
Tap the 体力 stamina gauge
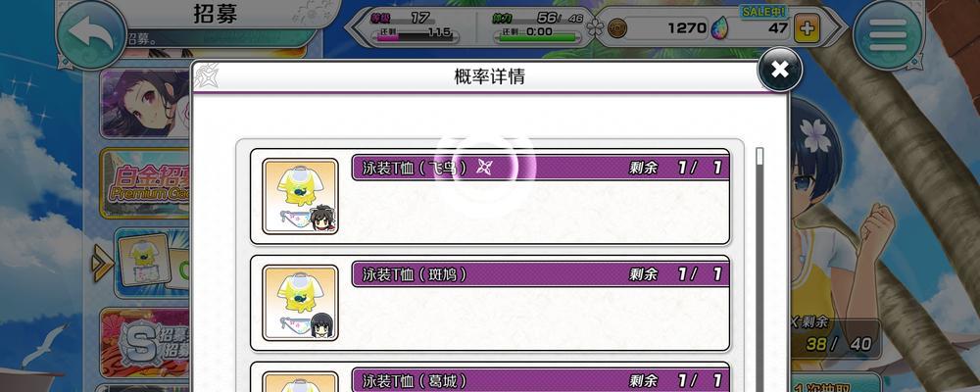pyautogui.click(x=539, y=25)
